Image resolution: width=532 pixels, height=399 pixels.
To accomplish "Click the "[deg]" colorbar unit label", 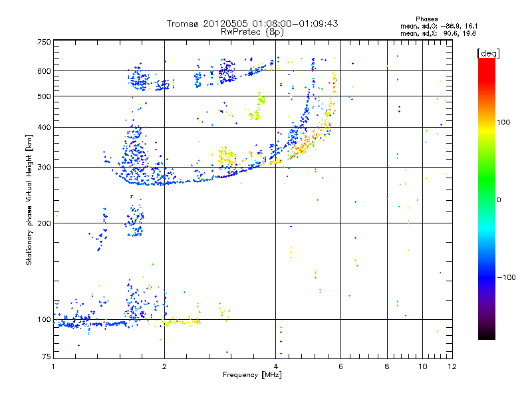I will point(488,53).
